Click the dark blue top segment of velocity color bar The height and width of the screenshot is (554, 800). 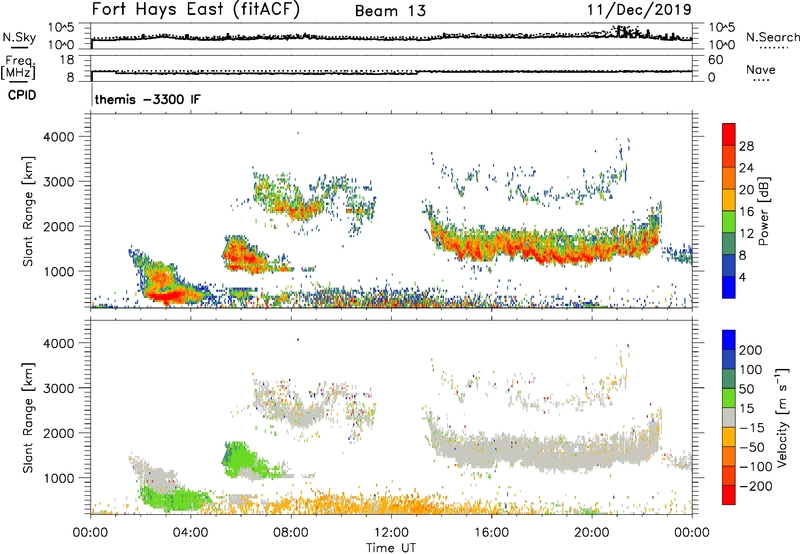[x=729, y=340]
